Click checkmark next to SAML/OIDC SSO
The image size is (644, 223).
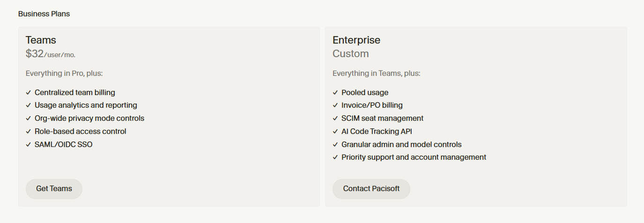pos(29,145)
